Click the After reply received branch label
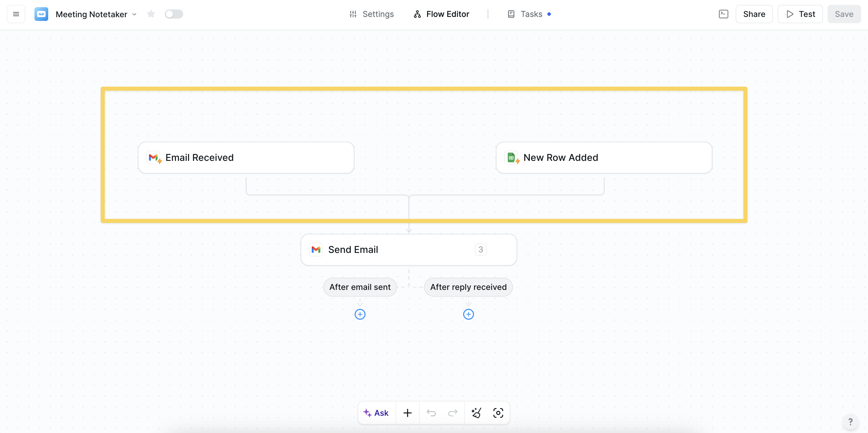Viewport: 868px width, 433px height. [x=468, y=287]
